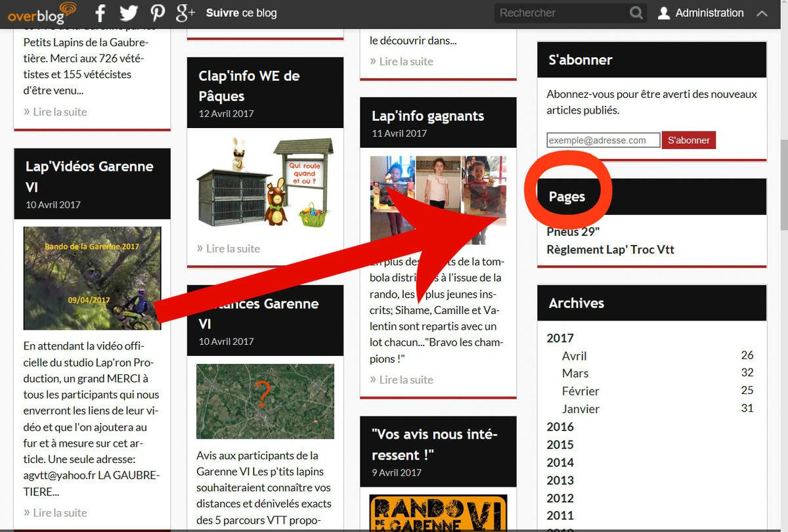Share blog on Google Plus icon

[x=186, y=12]
